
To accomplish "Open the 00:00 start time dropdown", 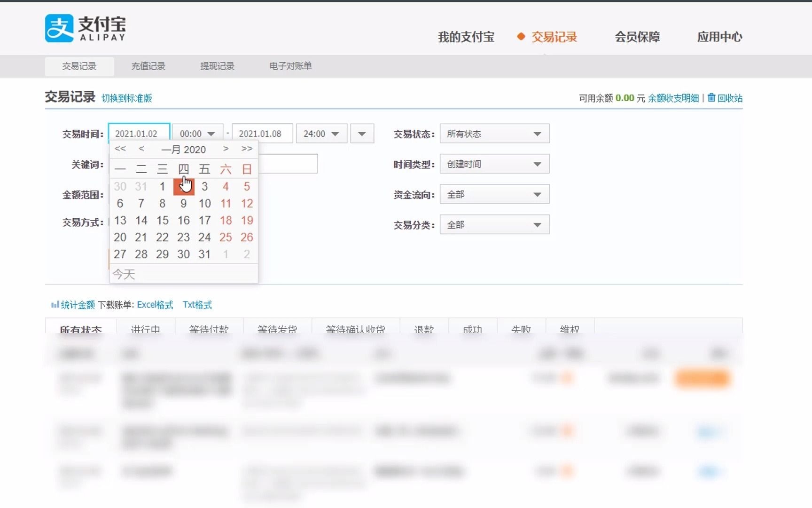I will pyautogui.click(x=197, y=134).
